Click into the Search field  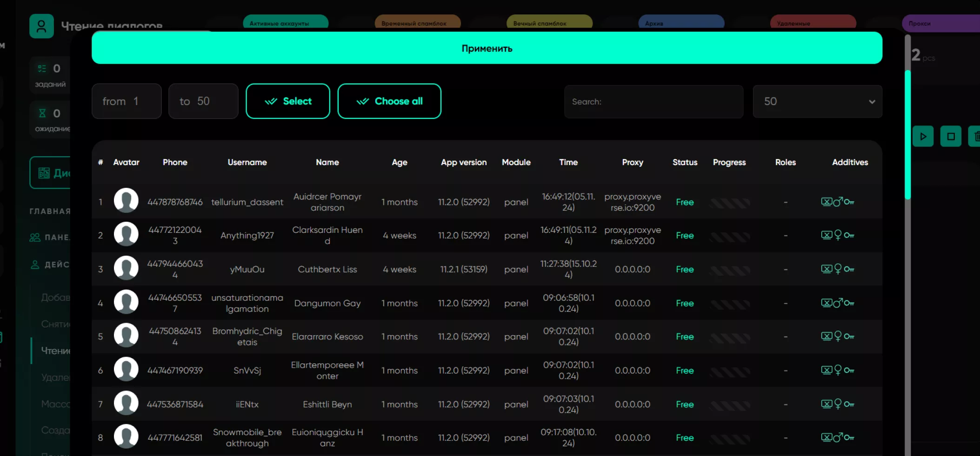pos(653,101)
